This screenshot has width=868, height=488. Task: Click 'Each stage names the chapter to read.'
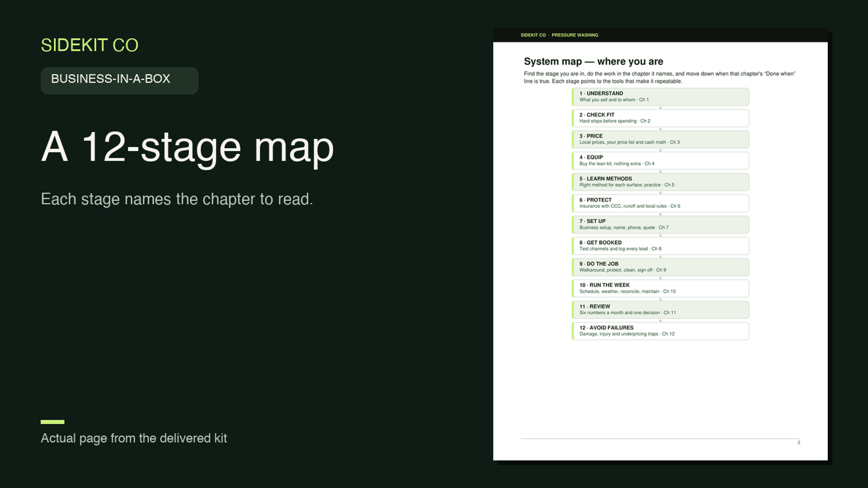177,199
